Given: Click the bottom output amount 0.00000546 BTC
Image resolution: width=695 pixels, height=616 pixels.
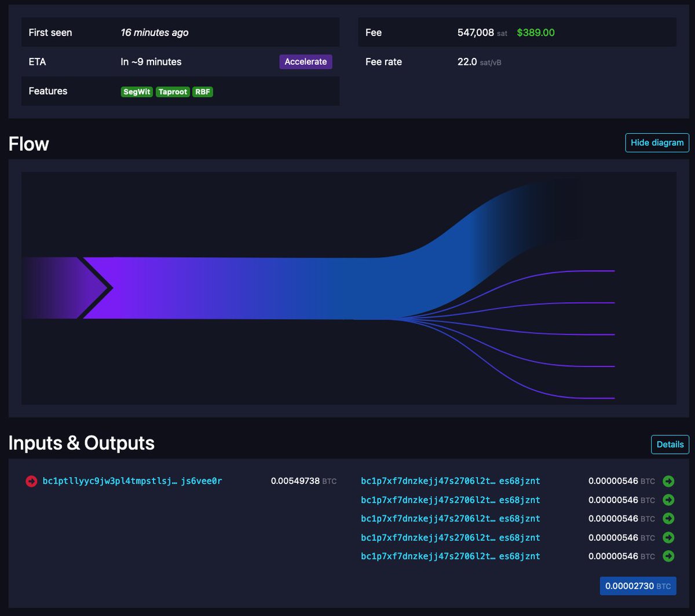Looking at the screenshot, I should point(621,556).
